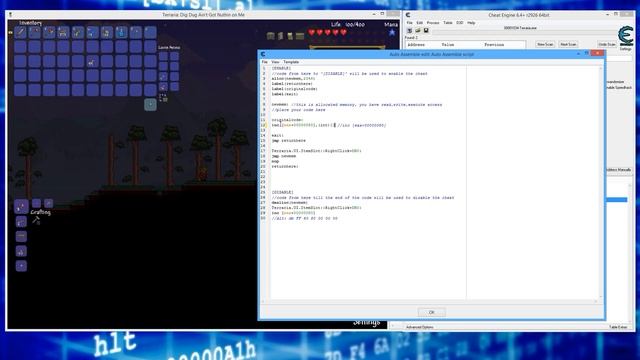This screenshot has width=640, height=360.
Task: Click the dealloc(newmem) script line
Action: point(290,202)
